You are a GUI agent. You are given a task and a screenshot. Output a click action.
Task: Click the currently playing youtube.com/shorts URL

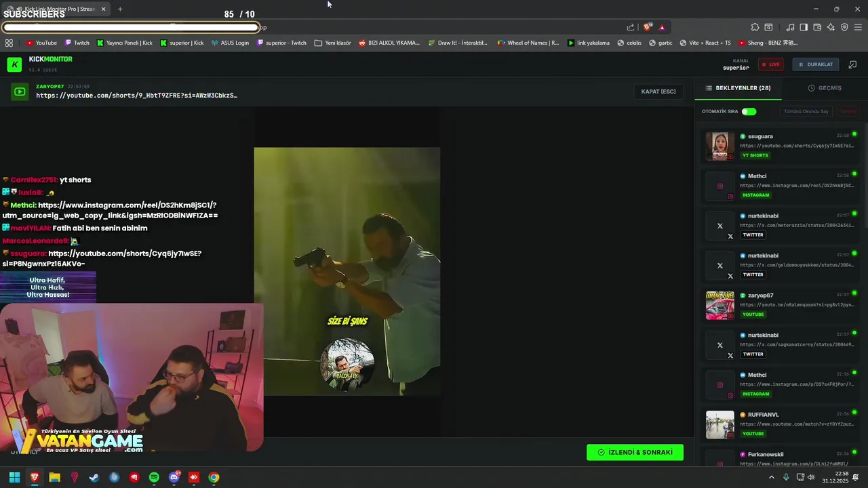136,96
